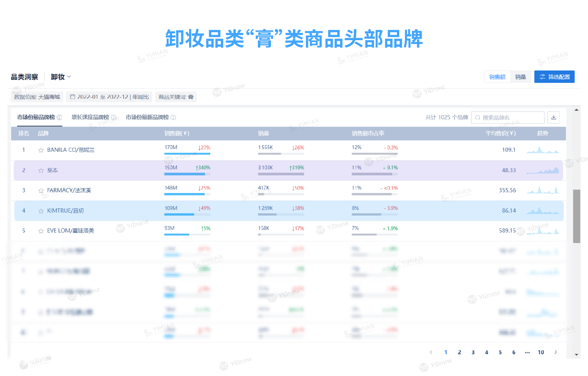The image size is (588, 376).
Task: Go to page 4
Action: (x=486, y=352)
